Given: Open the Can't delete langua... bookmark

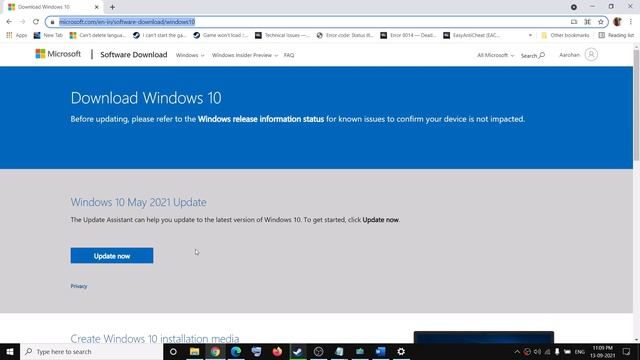Looking at the screenshot, I should point(98,36).
